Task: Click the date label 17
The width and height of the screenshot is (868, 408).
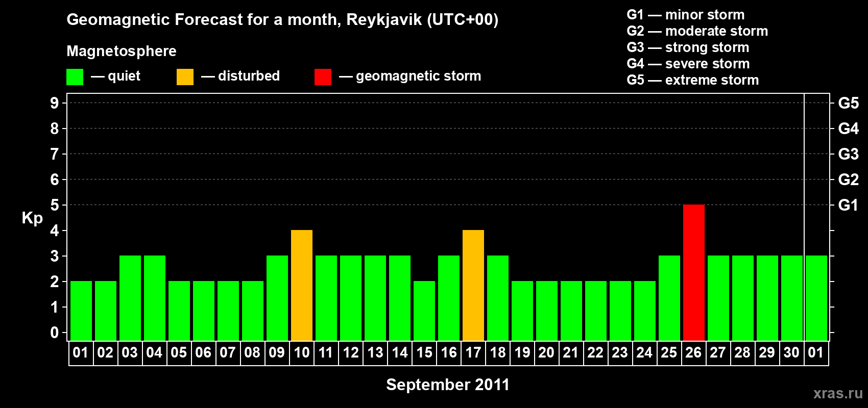Action: (473, 353)
